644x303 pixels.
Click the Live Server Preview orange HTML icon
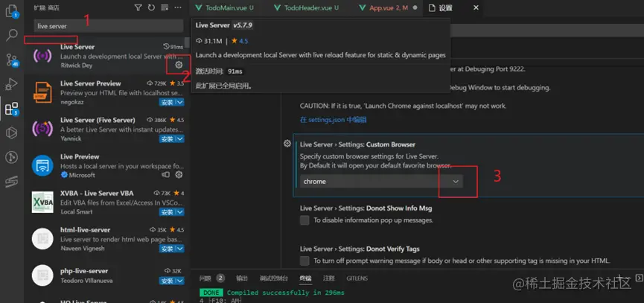tap(42, 92)
